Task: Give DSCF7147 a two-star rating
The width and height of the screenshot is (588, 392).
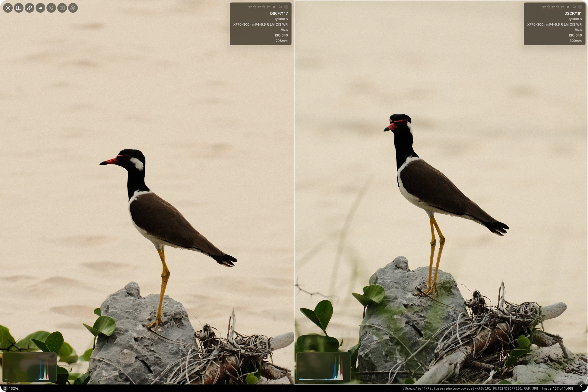Action: [254, 7]
